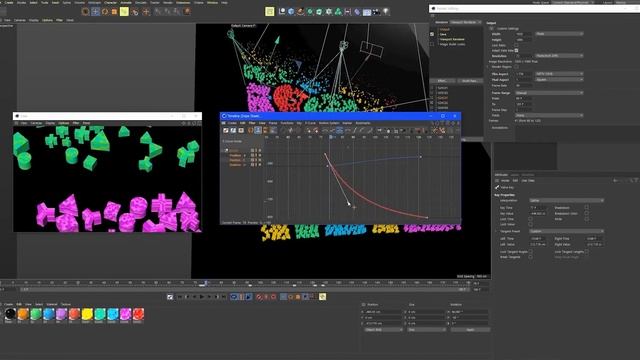Viewport: 640px width, 360px height.
Task: Click the autokey record button in playback bar
Action: 266,297
